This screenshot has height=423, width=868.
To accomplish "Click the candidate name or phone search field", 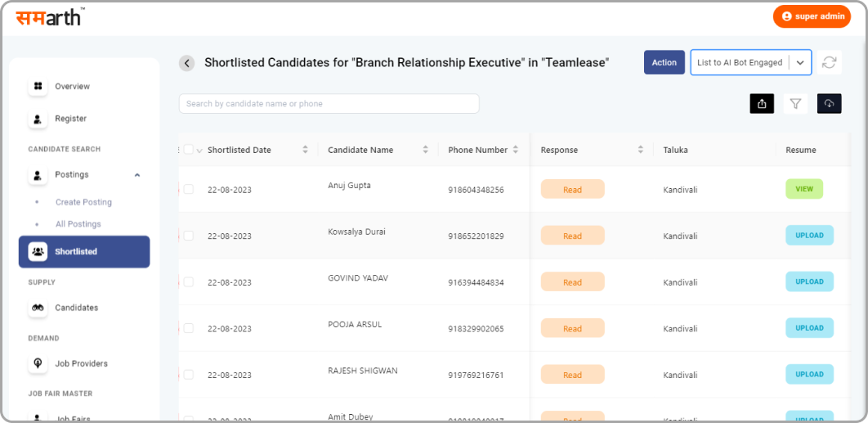I will pos(329,104).
